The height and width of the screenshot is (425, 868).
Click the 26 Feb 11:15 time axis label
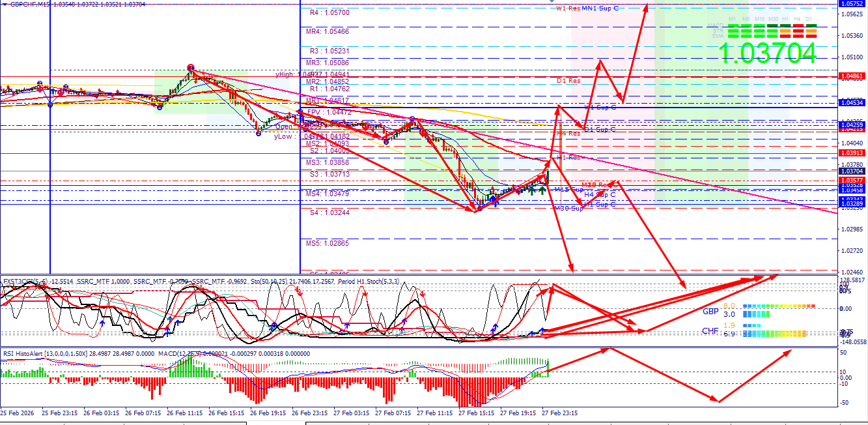pos(186,413)
